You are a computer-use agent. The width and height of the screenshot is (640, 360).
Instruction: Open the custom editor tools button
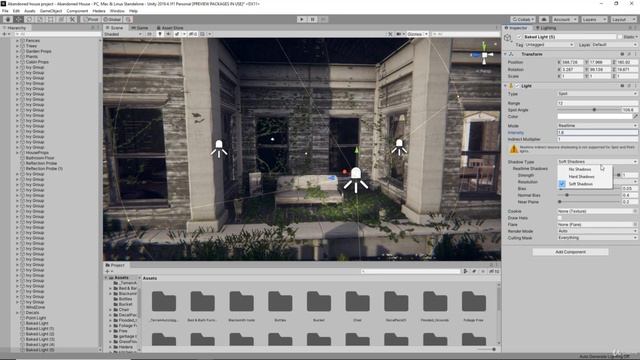72,19
